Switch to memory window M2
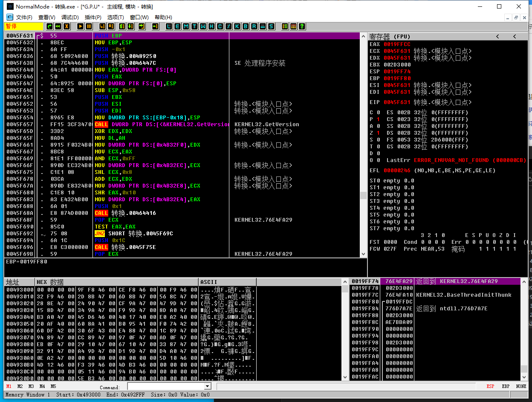Screen dimensions: 532x402 20,386
